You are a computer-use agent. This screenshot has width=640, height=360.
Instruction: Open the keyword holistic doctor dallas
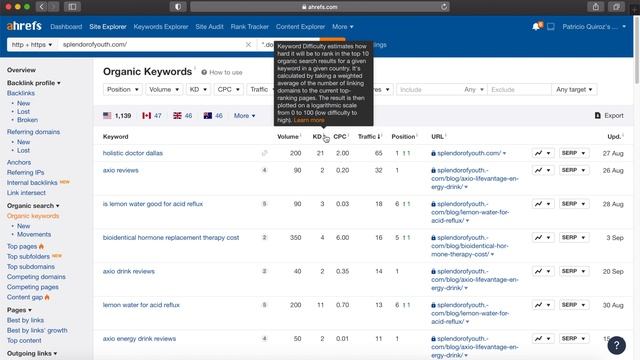tap(133, 153)
